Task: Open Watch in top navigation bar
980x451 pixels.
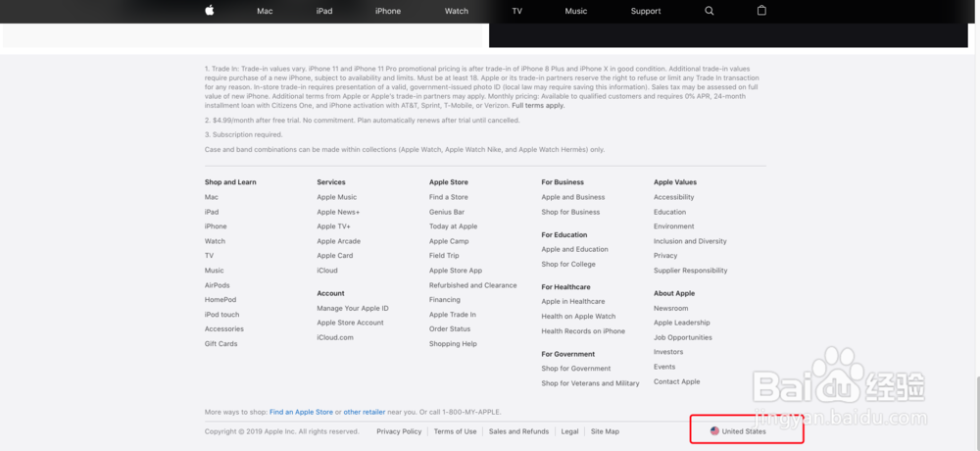Action: click(457, 11)
